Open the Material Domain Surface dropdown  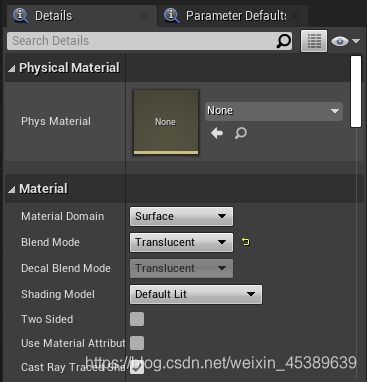pos(181,216)
